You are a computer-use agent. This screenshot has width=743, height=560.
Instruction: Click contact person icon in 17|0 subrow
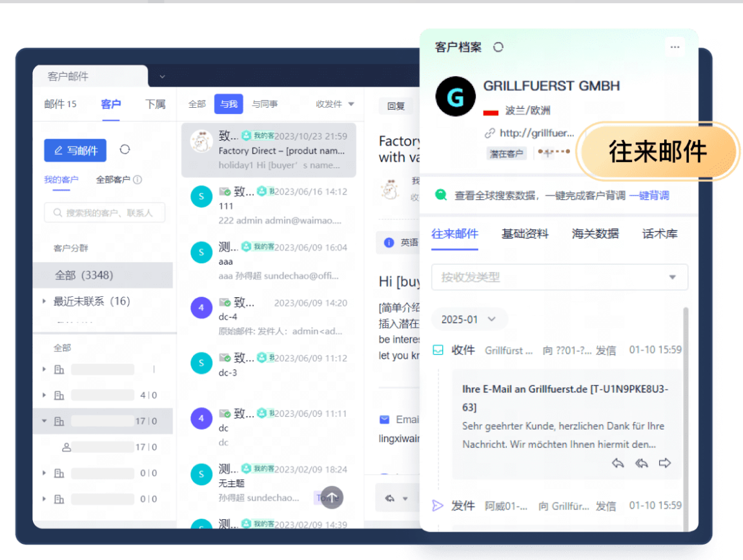pyautogui.click(x=66, y=446)
